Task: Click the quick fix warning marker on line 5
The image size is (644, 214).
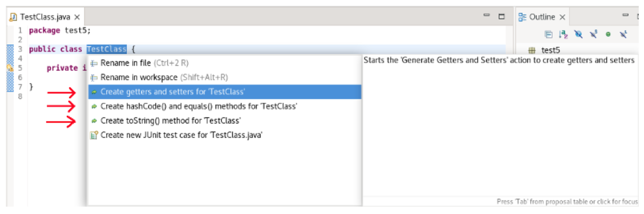Action: pyautogui.click(x=9, y=68)
